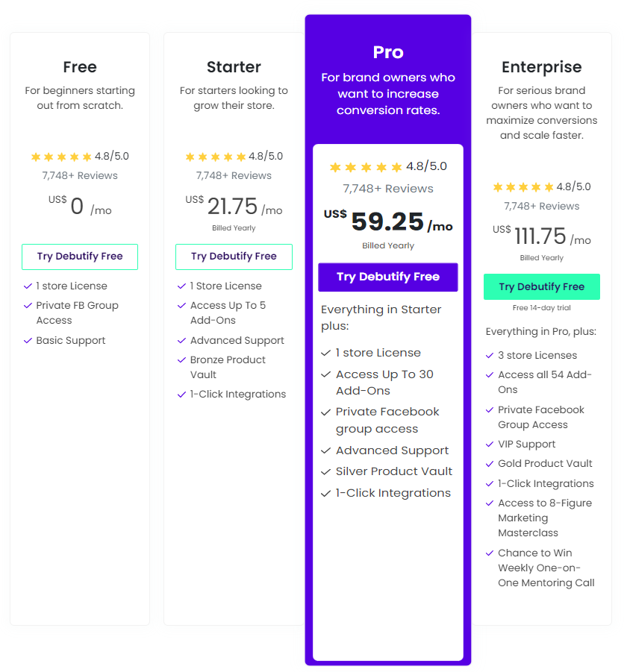
Task: Click the US$ 59.25 monthly price
Action: pos(388,223)
